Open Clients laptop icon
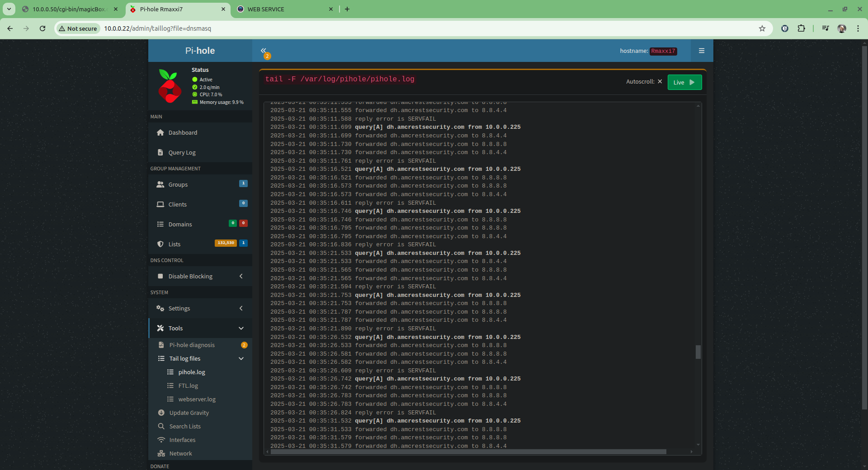 coord(160,204)
